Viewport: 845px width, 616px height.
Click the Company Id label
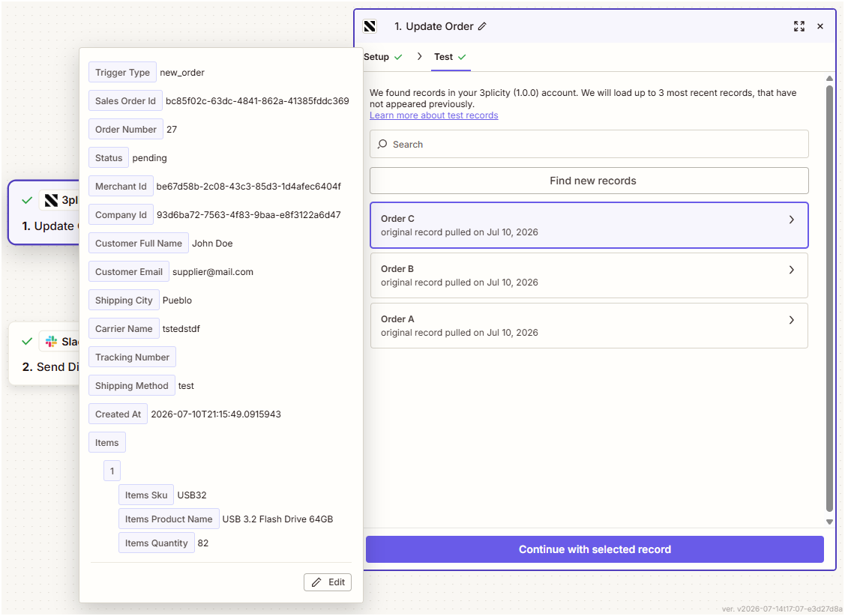point(121,215)
